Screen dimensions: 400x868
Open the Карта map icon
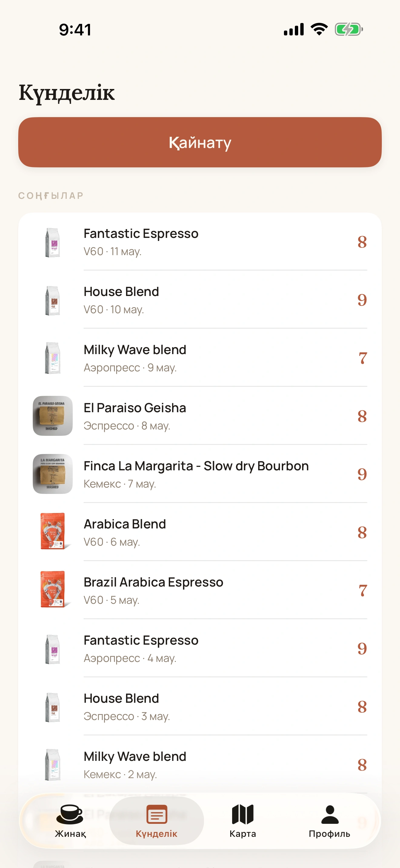point(243,814)
